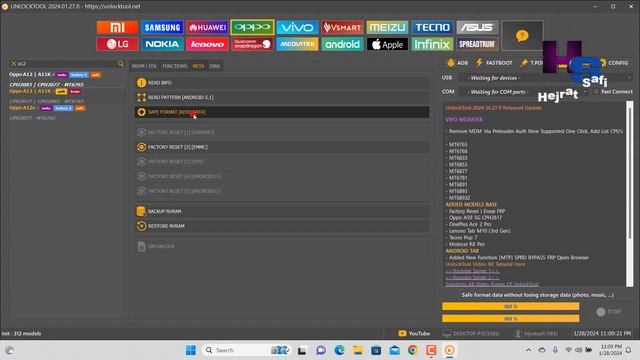Select the Tecno brand logo
The width and height of the screenshot is (640, 360).
pyautogui.click(x=432, y=27)
